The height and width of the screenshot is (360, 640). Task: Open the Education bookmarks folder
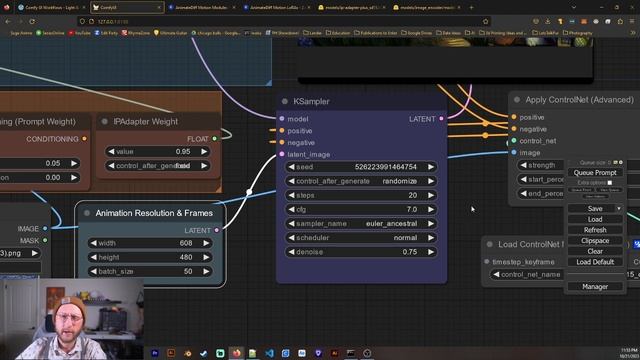tap(337, 33)
